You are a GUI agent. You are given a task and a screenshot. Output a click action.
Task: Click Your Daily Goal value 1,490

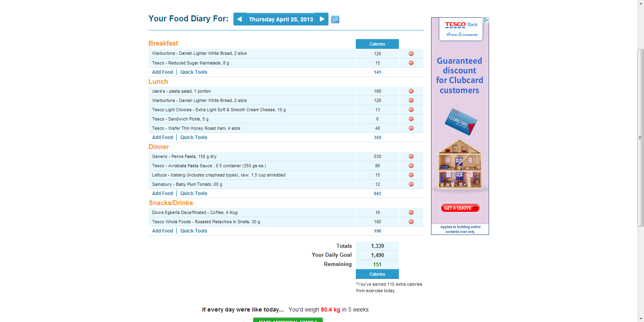tap(378, 255)
